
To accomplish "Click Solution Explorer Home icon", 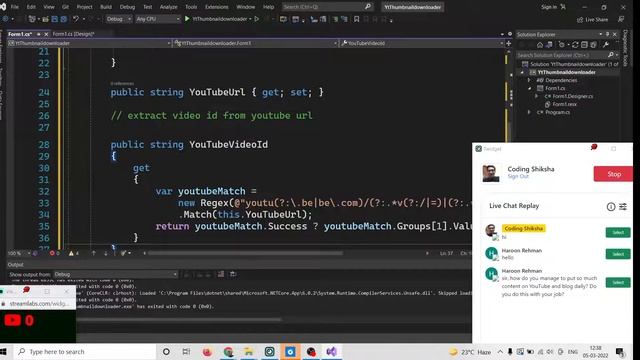I will pos(540,45).
